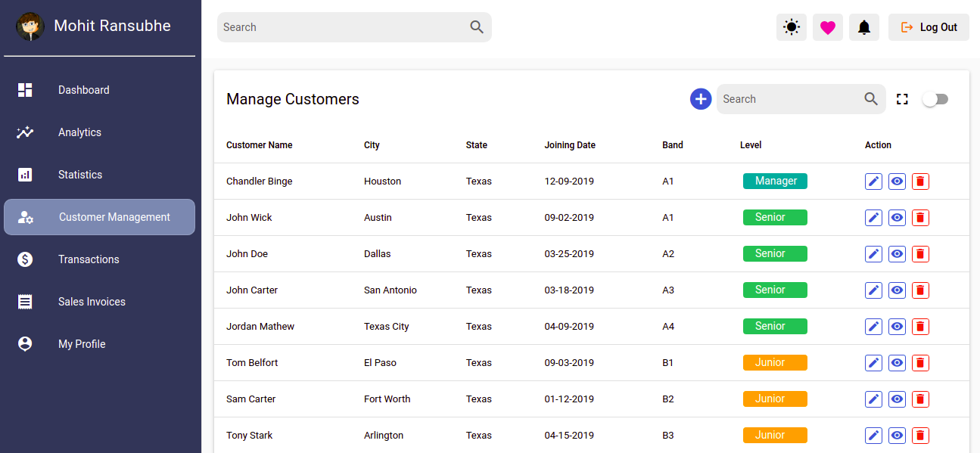Toggle the sun theme mode icon

792,27
